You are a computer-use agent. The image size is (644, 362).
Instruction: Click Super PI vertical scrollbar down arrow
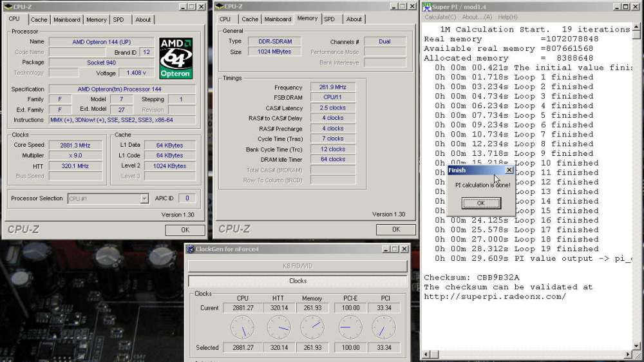pos(636,346)
